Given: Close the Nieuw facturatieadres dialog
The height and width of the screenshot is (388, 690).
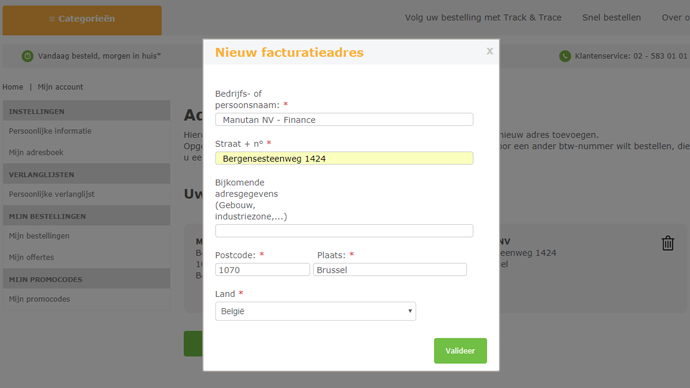Looking at the screenshot, I should point(489,51).
